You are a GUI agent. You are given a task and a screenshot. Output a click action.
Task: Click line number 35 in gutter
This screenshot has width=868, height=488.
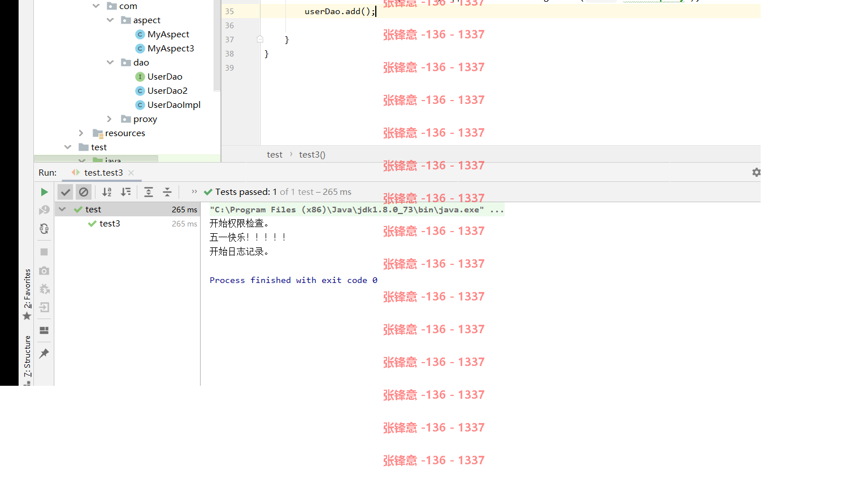[229, 11]
